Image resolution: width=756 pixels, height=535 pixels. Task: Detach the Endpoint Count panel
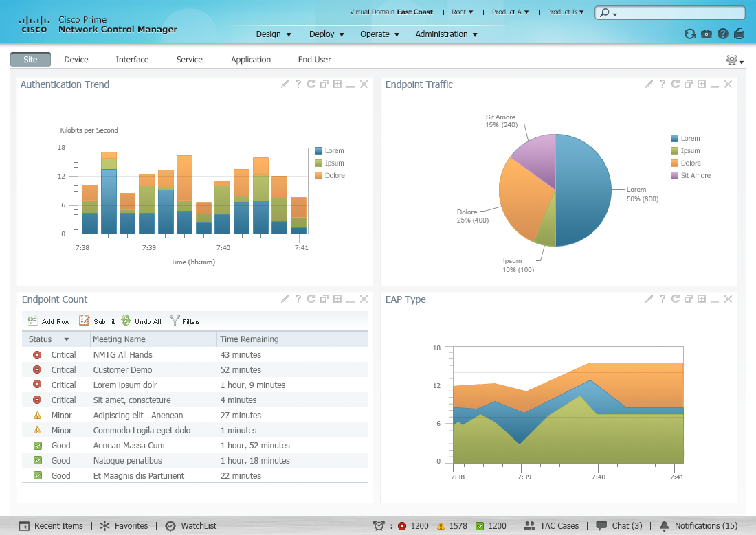pyautogui.click(x=324, y=299)
